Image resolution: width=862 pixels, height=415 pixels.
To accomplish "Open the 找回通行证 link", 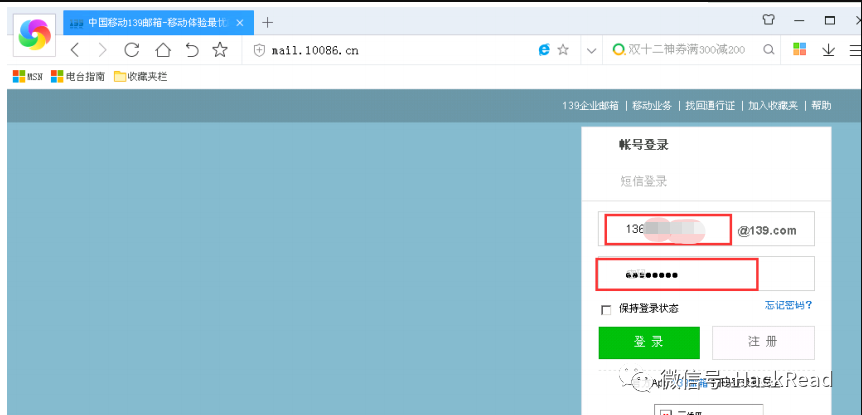I will [710, 106].
